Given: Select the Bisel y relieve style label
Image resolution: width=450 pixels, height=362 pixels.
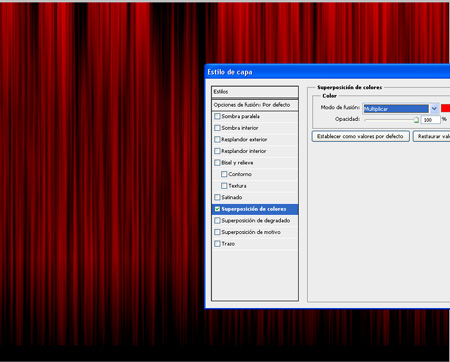Looking at the screenshot, I should (x=237, y=163).
